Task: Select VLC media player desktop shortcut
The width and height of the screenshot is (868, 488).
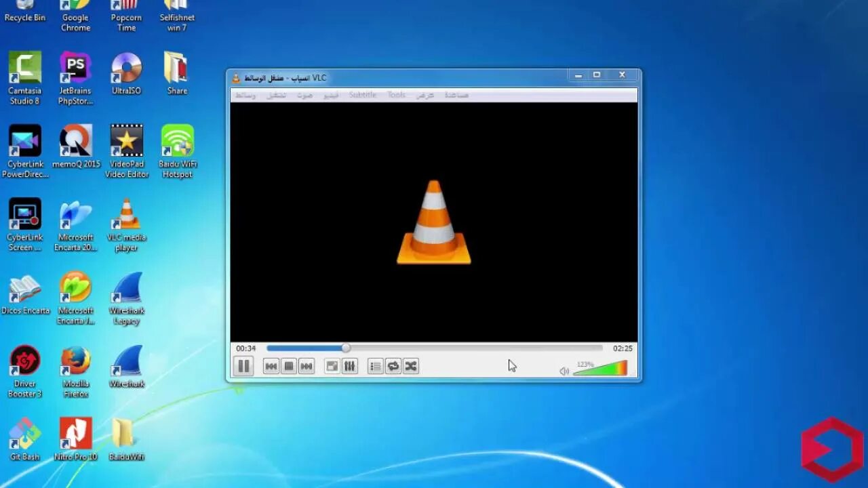Action: pyautogui.click(x=126, y=225)
